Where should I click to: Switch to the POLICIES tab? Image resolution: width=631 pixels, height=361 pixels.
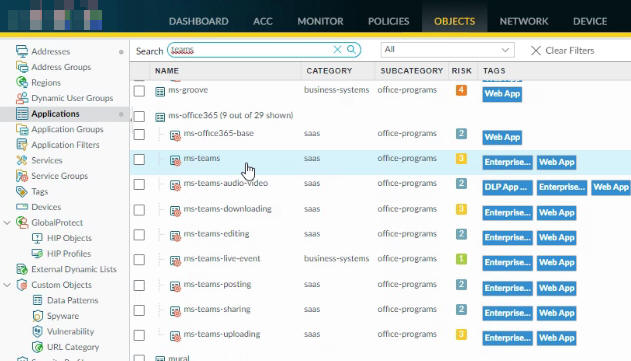[x=388, y=21]
